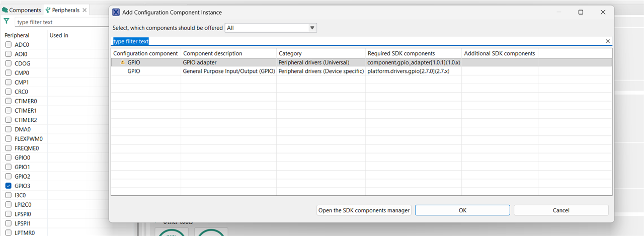Tick the FREQME0 checkbox

8,148
